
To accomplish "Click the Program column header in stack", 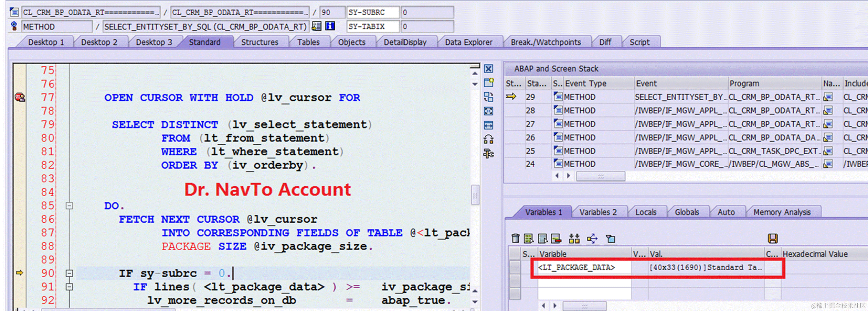I will [x=774, y=84].
